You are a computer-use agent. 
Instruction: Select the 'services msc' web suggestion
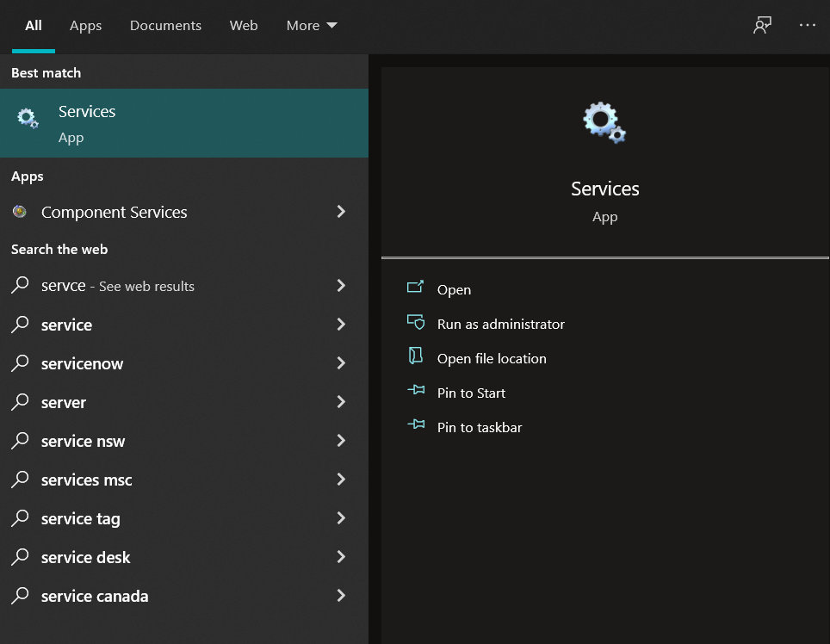pos(184,480)
